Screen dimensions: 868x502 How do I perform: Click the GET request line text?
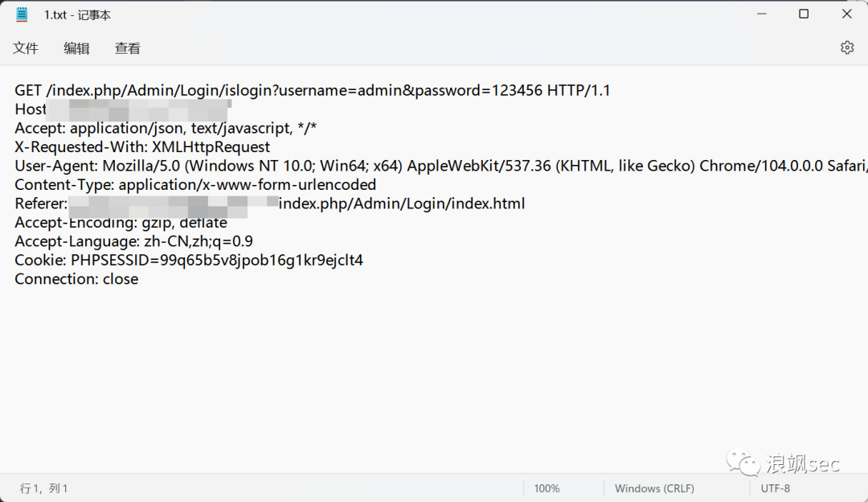pyautogui.click(x=312, y=90)
